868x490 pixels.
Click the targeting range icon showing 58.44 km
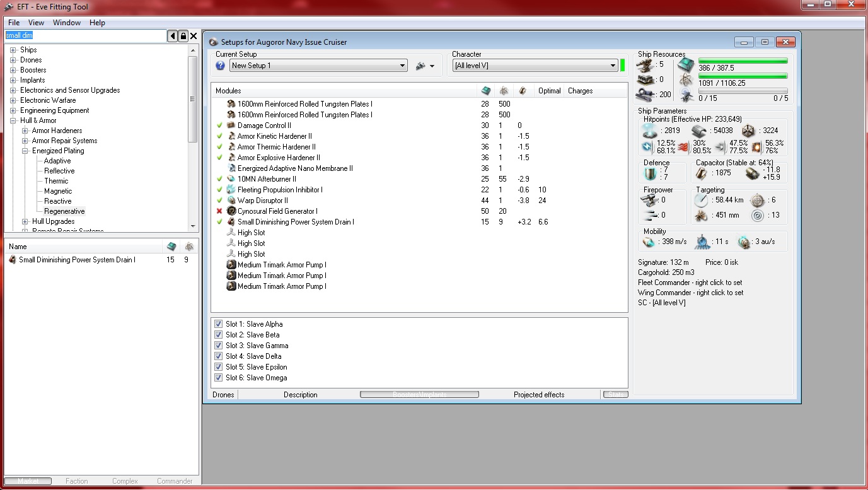[702, 201]
